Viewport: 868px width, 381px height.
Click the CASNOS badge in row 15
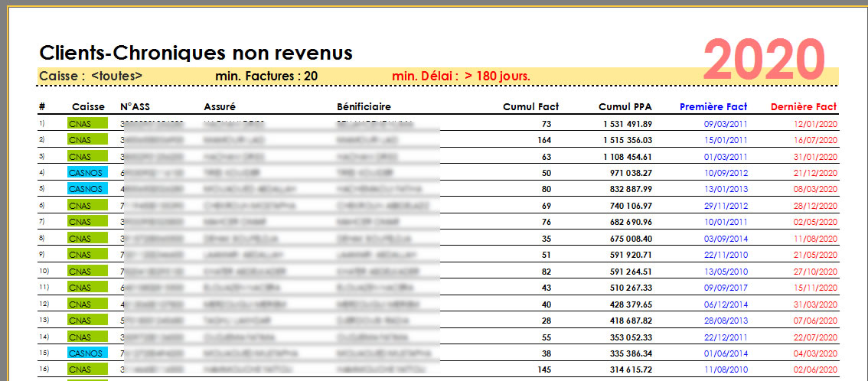click(x=87, y=353)
